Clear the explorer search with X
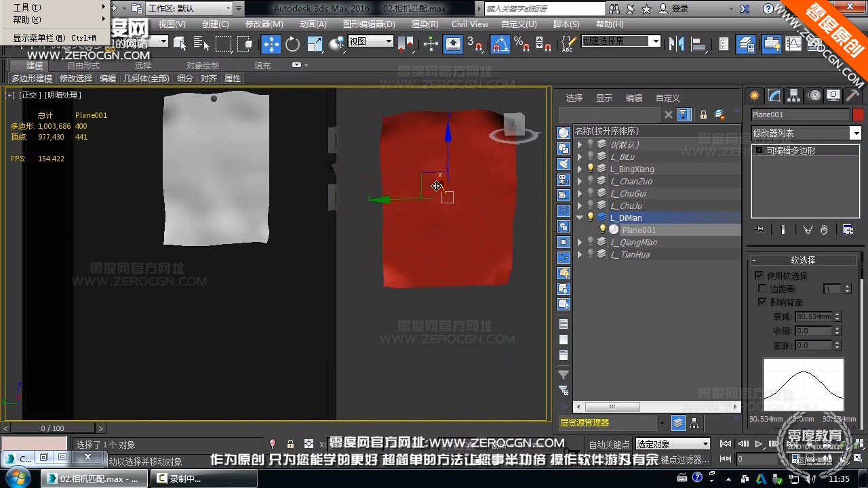Screen dimensions: 868x488 668,115
